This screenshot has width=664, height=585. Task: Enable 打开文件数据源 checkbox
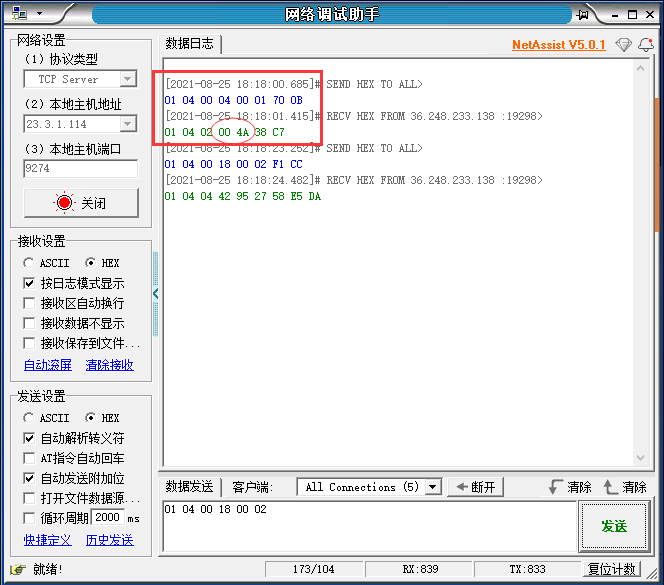tap(29, 498)
